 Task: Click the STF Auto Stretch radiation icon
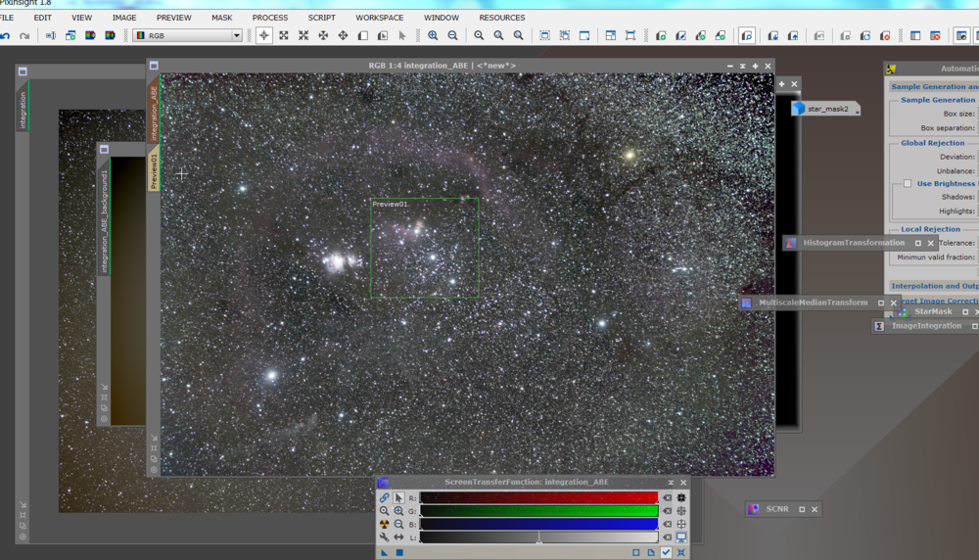pyautogui.click(x=384, y=524)
